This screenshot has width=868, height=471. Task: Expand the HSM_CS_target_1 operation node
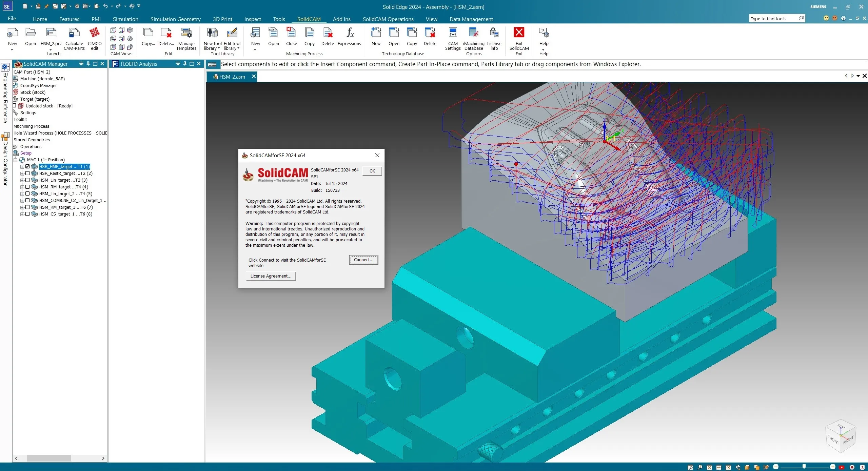coord(22,214)
